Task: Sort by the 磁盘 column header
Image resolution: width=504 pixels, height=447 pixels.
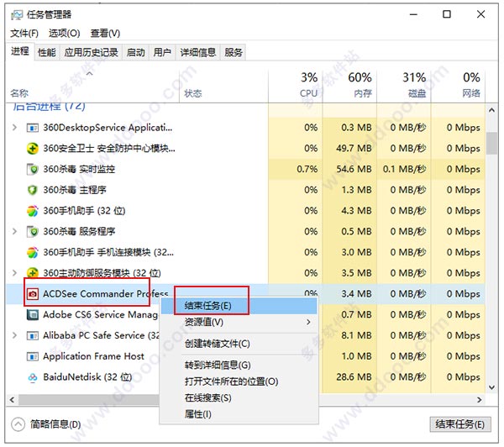Action: click(404, 87)
